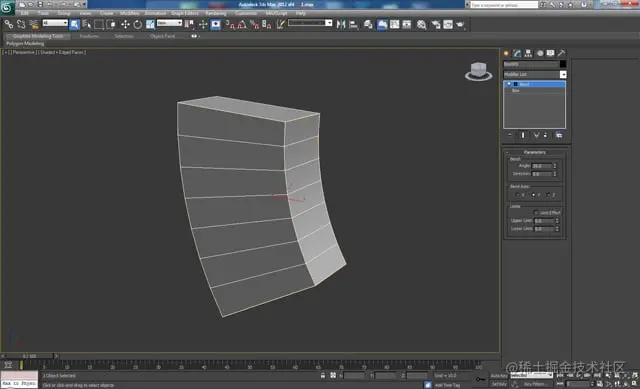Switch to the Freeform ribbon tab
This screenshot has height=389, width=640.
tap(89, 36)
